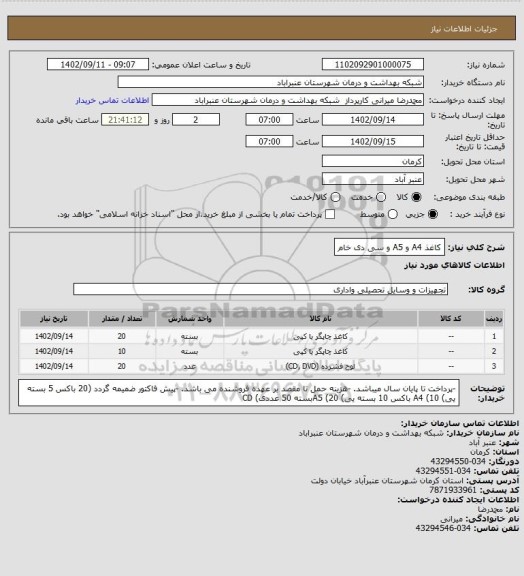Click the postal code 7871933961

click(453, 490)
